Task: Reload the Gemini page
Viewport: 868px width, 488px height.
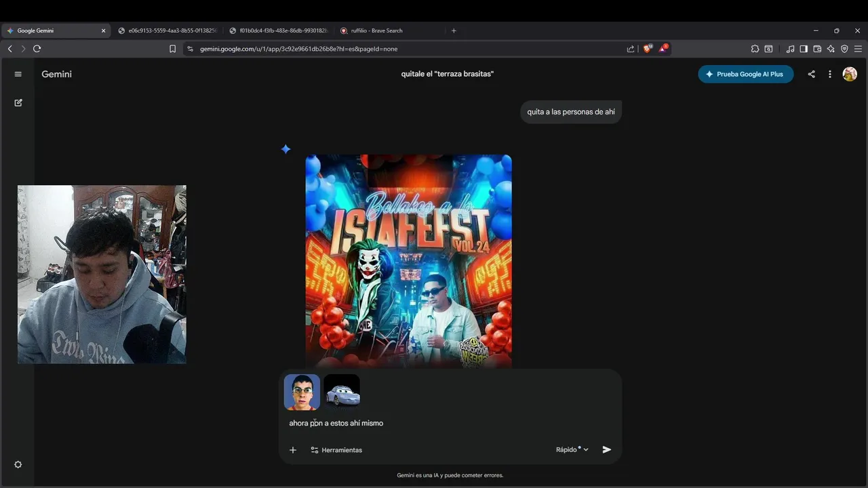Action: (x=37, y=49)
